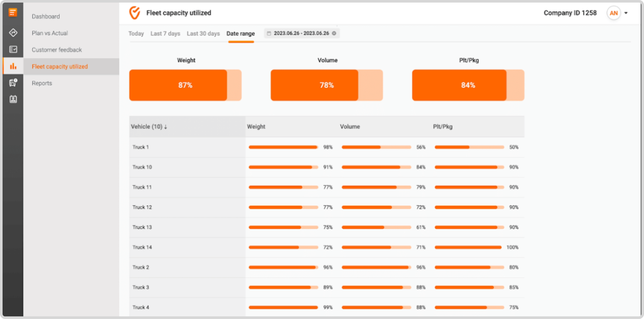Open Customer feedback menu item
The image size is (644, 319).
57,50
